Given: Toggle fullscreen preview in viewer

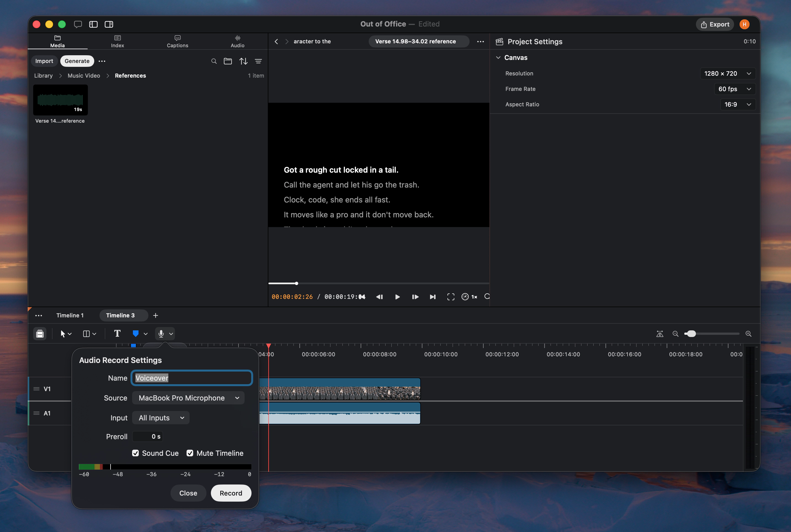Looking at the screenshot, I should (450, 297).
